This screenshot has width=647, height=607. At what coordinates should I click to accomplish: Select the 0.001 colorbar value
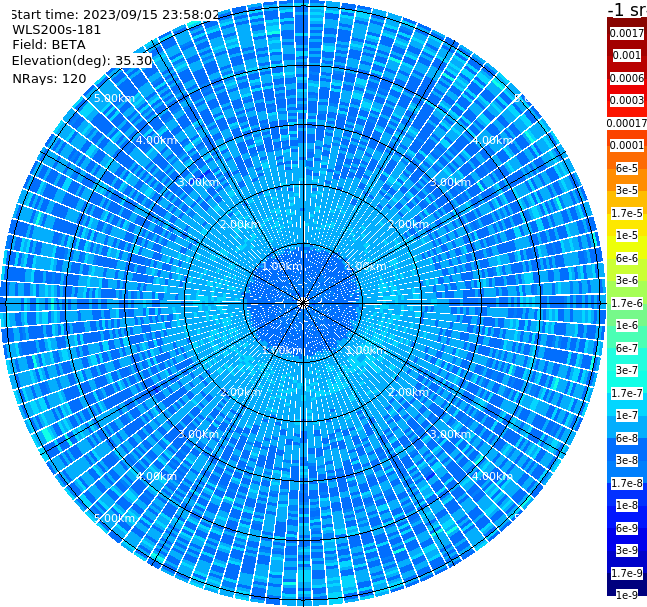point(627,55)
